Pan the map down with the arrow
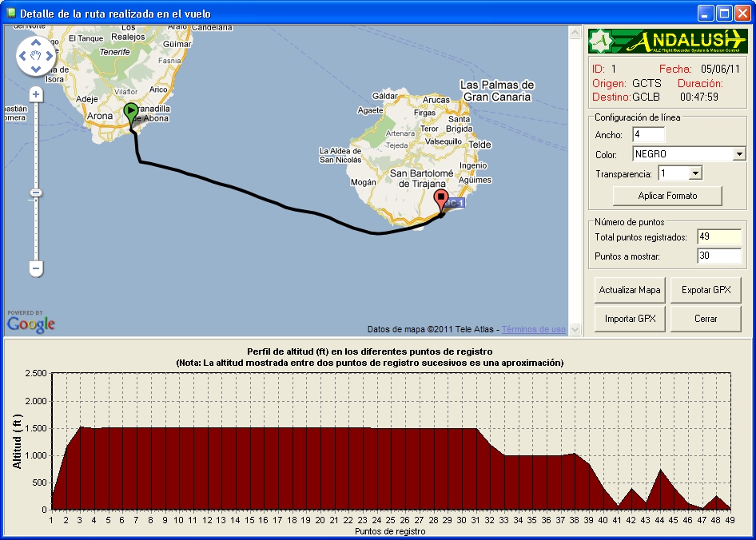Screen dimensions: 756x540 click(36, 69)
